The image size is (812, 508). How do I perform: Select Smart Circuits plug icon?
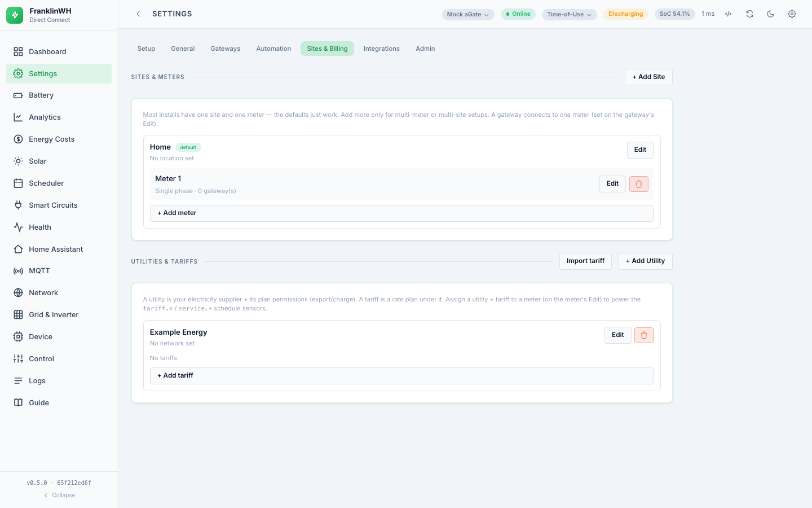click(x=18, y=205)
